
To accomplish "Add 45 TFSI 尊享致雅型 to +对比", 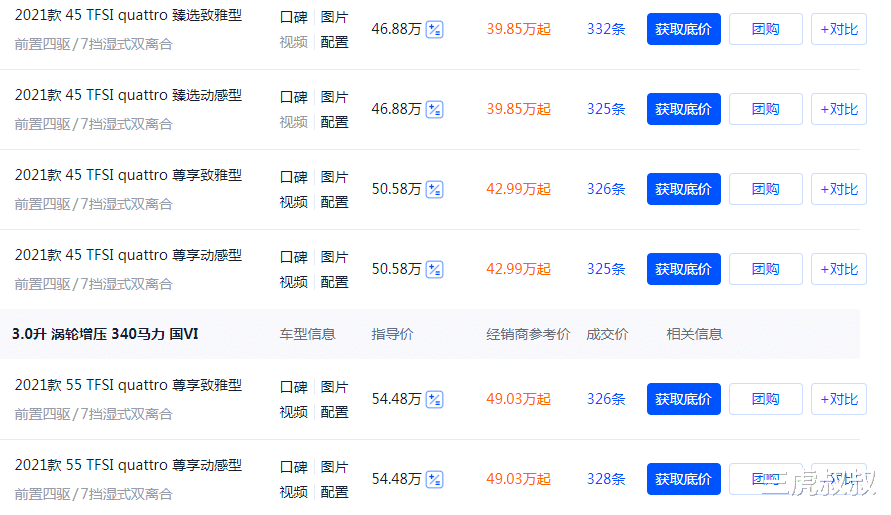I will 839,189.
